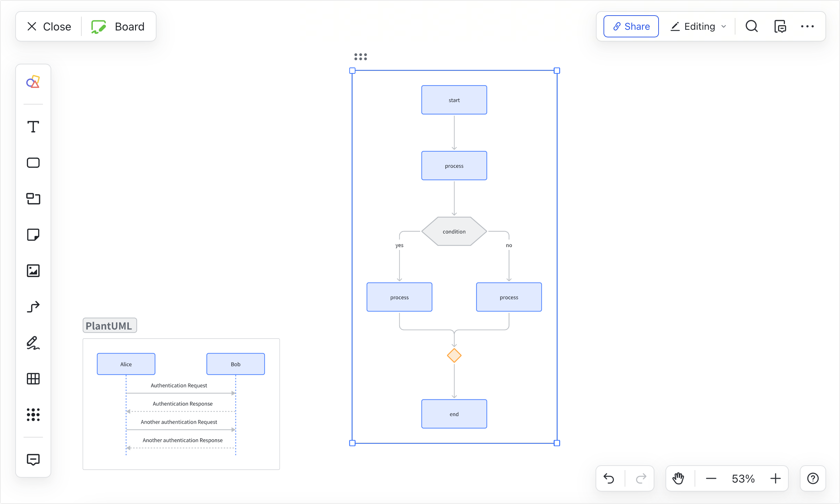Select the frame/section tool

click(x=33, y=199)
